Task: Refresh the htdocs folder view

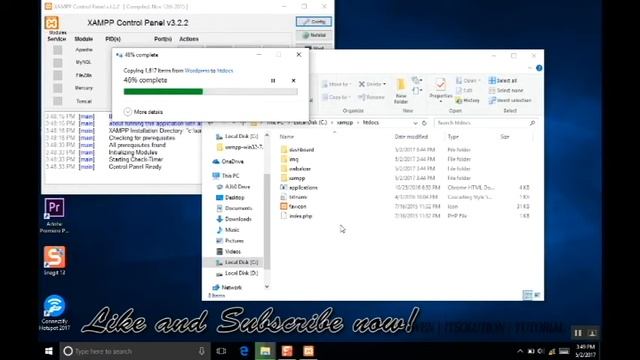Action: tap(424, 123)
